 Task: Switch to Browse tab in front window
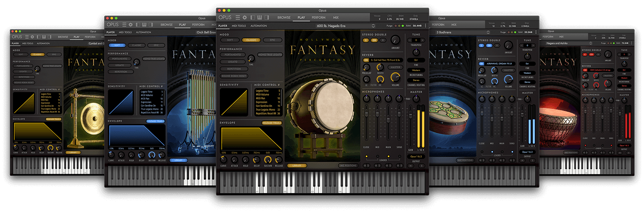(284, 18)
